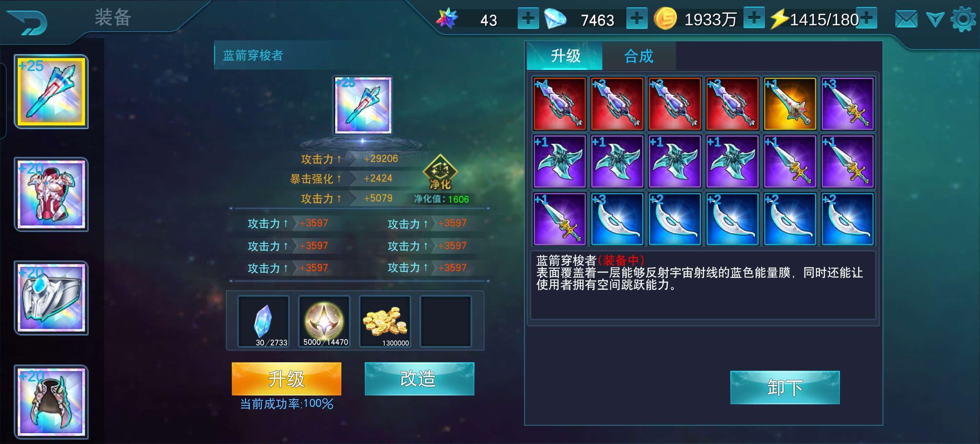Select the +20 armor equipment slot
Viewport: 980px width, 444px height.
pyautogui.click(x=51, y=194)
